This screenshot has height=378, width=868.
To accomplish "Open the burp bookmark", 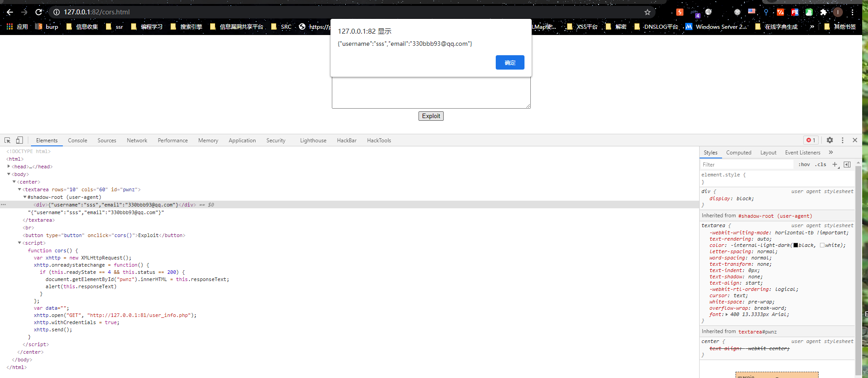I will 47,26.
